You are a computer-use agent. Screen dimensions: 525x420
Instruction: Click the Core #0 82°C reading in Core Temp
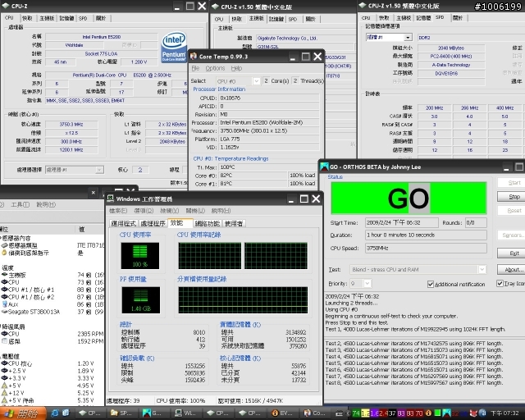click(253, 176)
